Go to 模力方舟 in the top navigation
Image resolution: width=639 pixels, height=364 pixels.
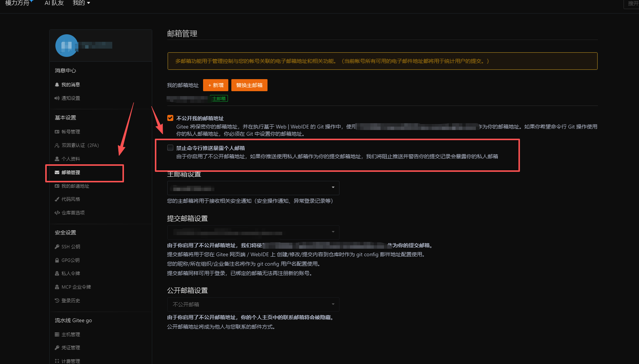coord(17,3)
